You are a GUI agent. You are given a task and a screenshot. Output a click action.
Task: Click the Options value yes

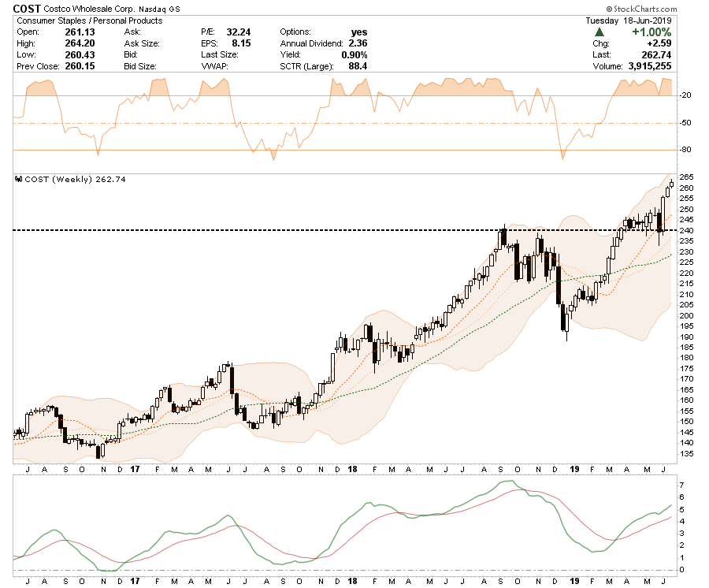[359, 32]
